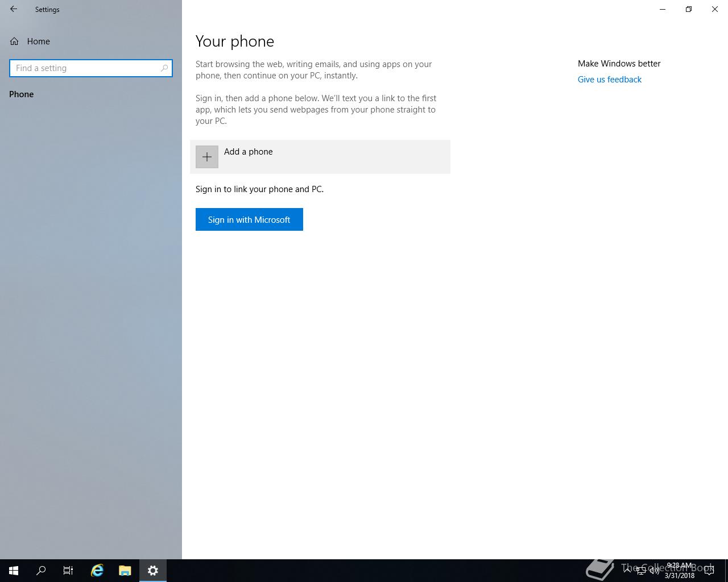Open Task View from taskbar
This screenshot has width=728, height=582.
tap(68, 571)
